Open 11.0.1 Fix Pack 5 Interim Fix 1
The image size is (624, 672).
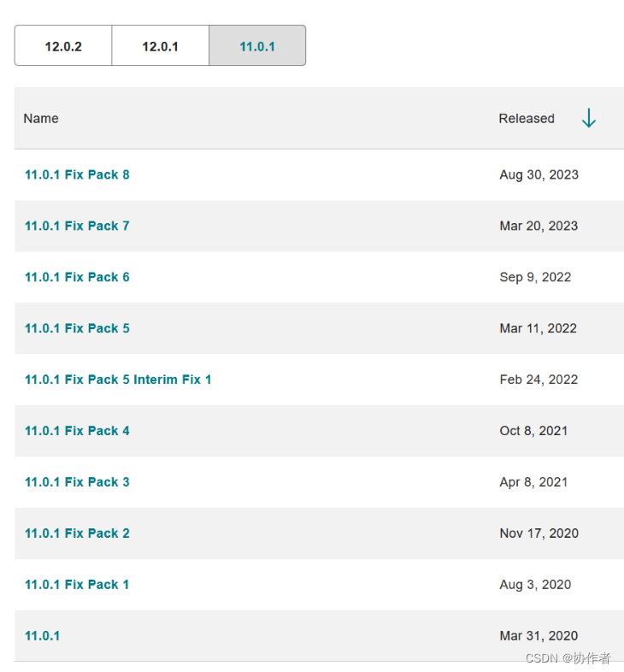click(x=118, y=380)
